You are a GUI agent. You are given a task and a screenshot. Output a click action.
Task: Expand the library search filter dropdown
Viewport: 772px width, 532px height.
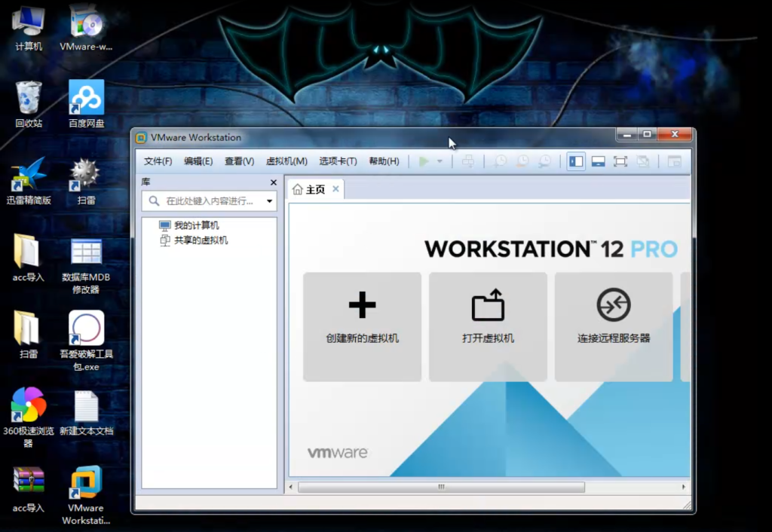coord(269,200)
